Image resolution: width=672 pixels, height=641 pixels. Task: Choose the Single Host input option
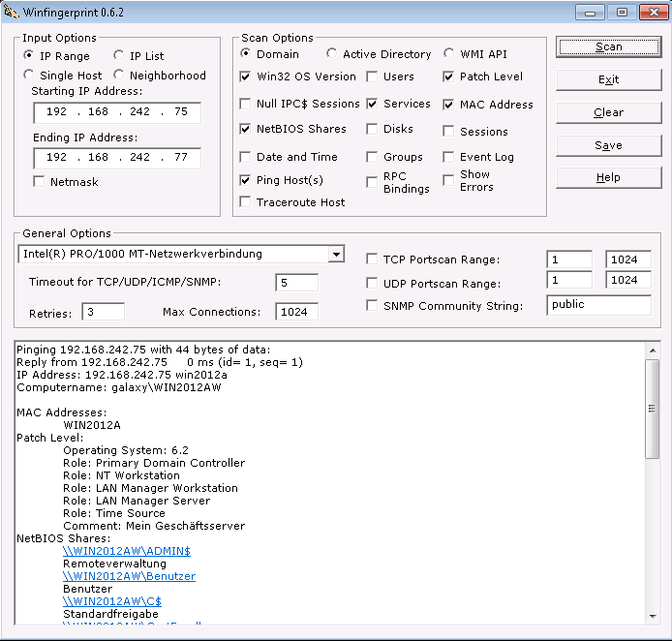click(30, 76)
